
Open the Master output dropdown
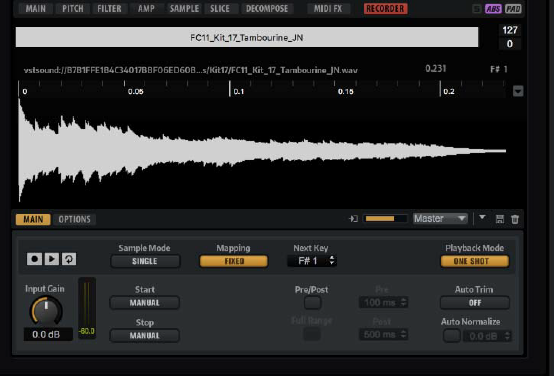pyautogui.click(x=440, y=218)
